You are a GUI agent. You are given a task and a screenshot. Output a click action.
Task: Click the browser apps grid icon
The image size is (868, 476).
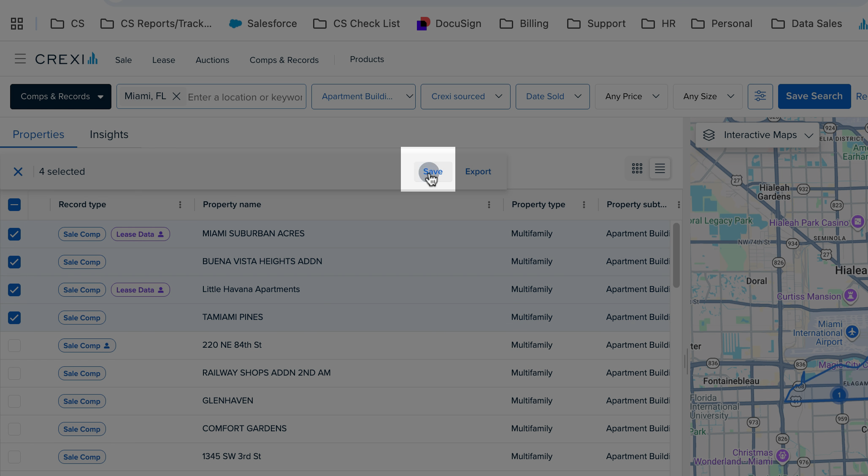pos(17,24)
